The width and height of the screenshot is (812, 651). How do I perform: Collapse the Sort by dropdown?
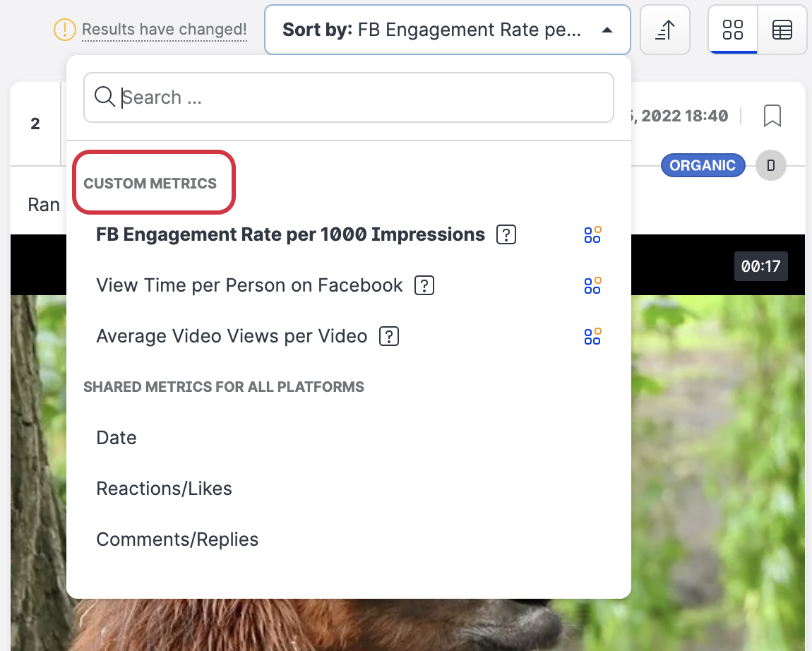coord(446,30)
